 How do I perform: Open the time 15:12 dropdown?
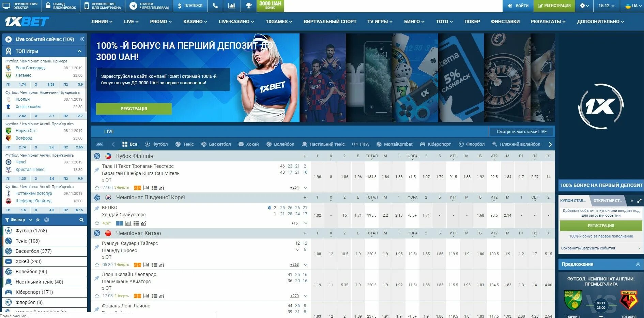[607, 6]
